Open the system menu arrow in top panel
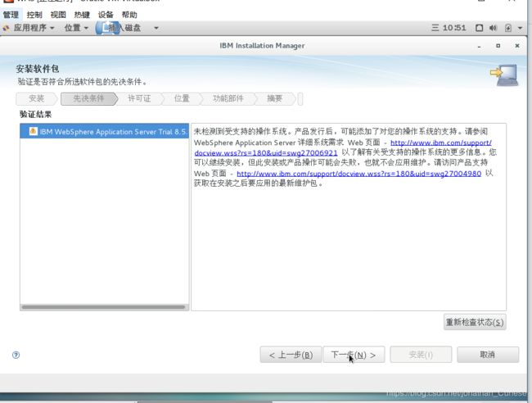The height and width of the screenshot is (403, 532). click(520, 28)
